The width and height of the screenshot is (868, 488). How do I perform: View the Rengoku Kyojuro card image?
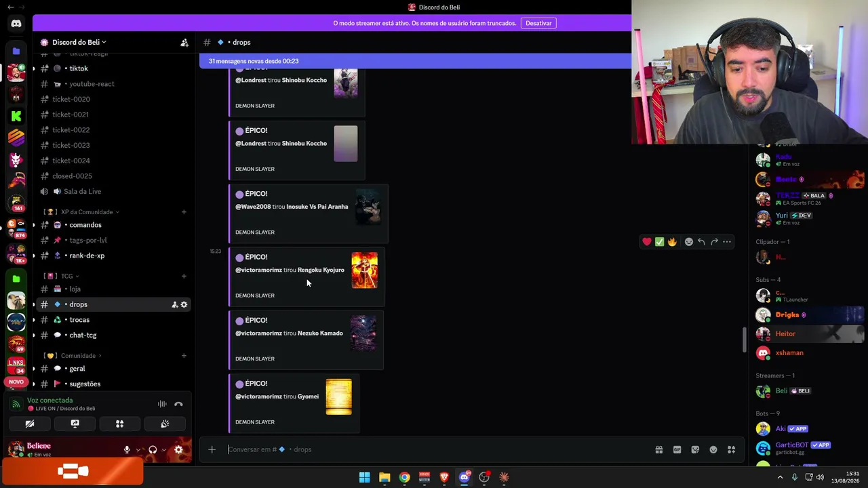(364, 270)
